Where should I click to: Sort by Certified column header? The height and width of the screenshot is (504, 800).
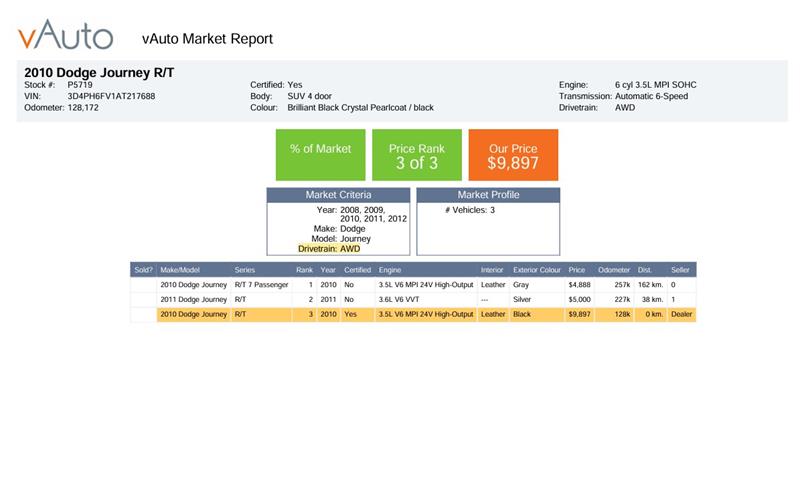(357, 270)
